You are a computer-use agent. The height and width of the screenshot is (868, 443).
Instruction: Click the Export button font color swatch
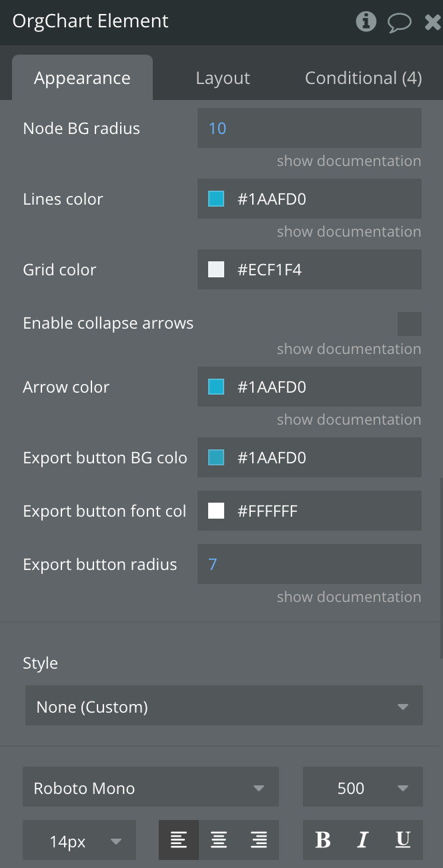[x=216, y=511]
